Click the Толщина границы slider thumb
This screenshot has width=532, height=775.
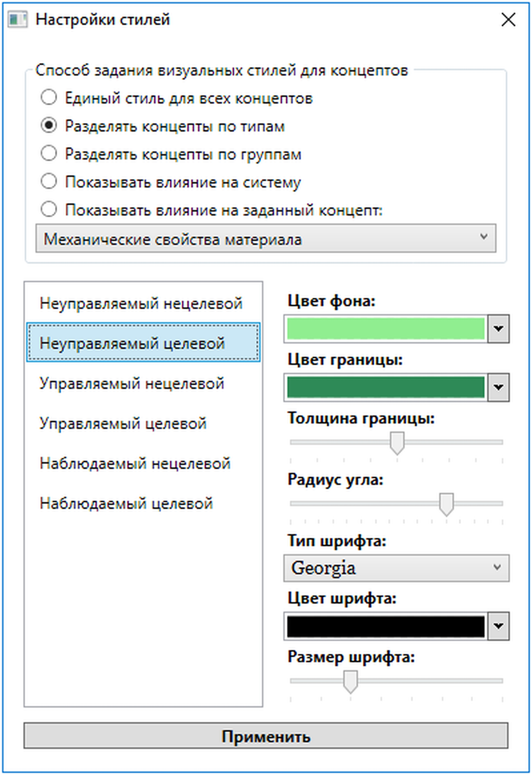(397, 443)
